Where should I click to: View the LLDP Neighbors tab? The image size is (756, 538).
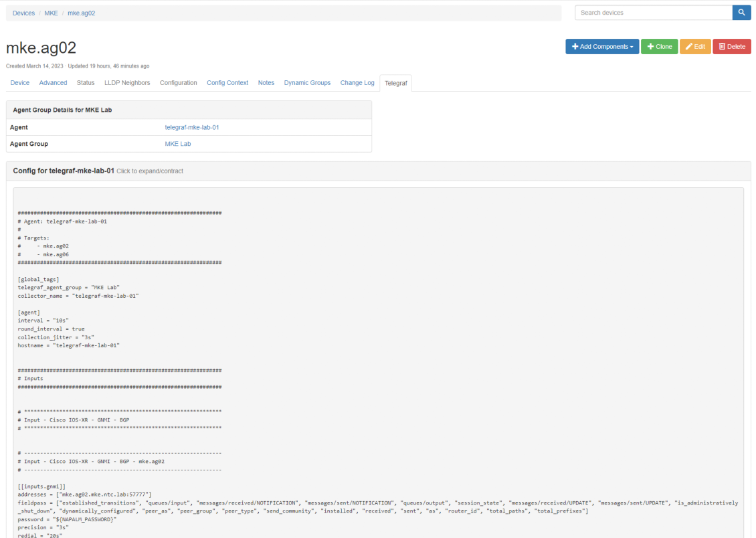pos(127,83)
